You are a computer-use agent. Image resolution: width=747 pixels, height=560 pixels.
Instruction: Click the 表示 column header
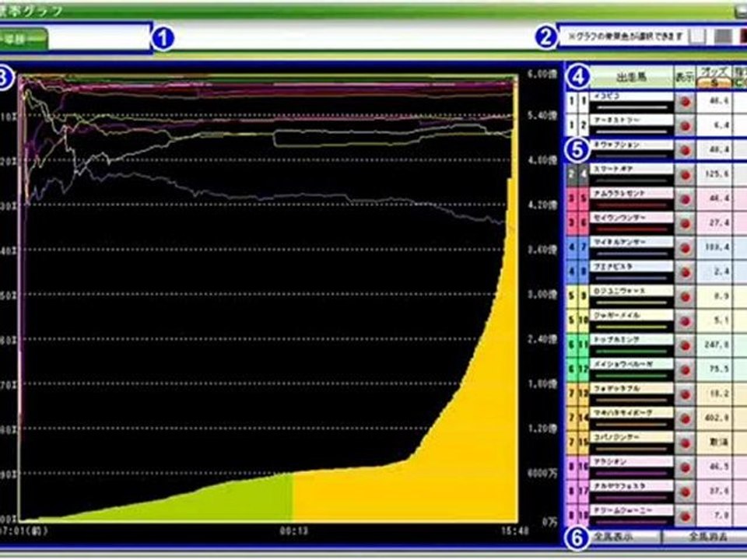tap(685, 77)
